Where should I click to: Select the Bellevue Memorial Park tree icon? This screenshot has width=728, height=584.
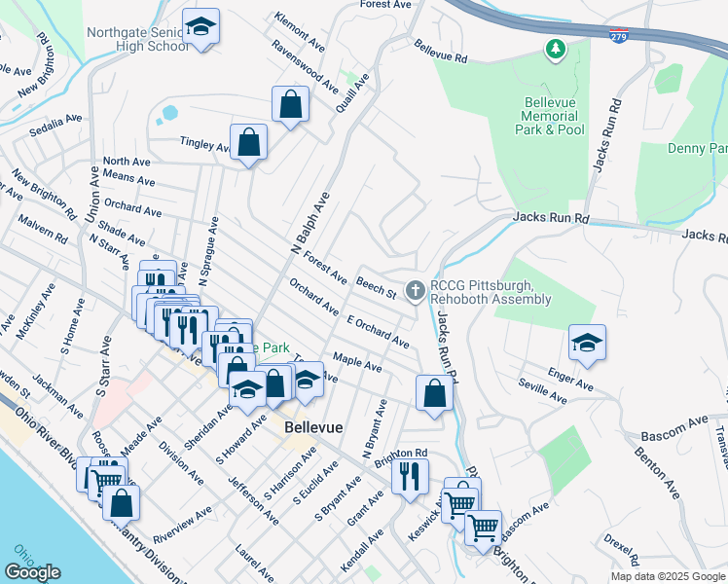pos(555,48)
